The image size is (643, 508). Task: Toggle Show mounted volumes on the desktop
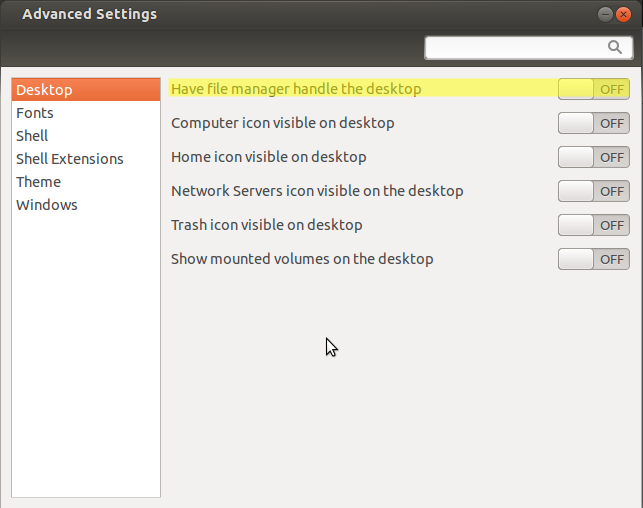pyautogui.click(x=593, y=259)
